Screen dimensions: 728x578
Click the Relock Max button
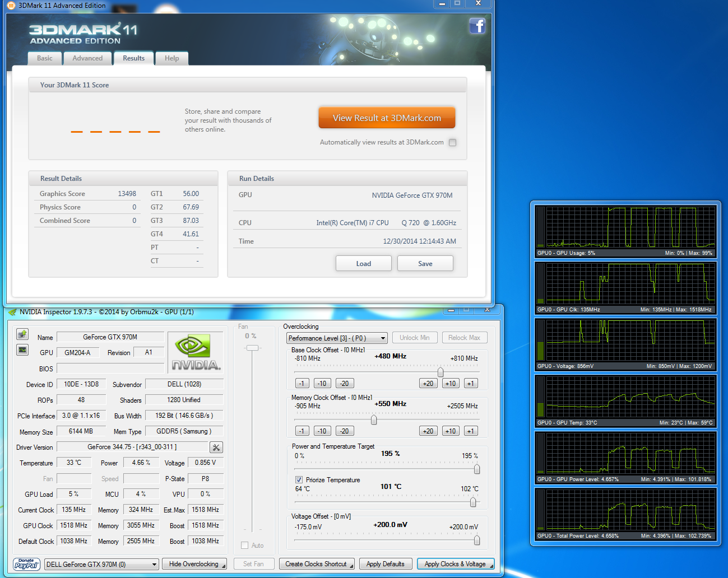pos(465,338)
